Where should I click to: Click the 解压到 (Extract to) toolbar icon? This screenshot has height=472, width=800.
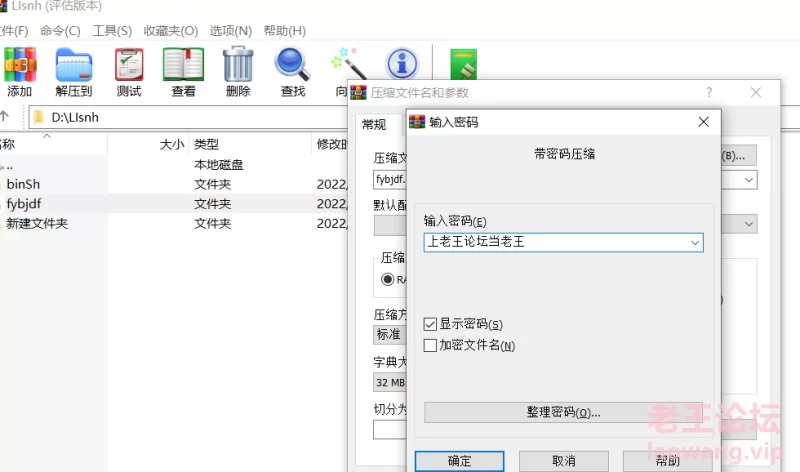click(73, 66)
